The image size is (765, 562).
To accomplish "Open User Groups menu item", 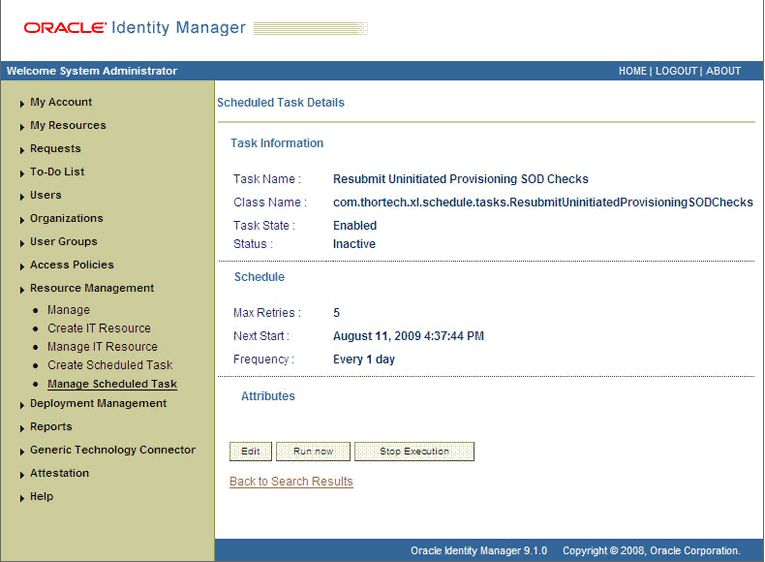I will pos(63,241).
